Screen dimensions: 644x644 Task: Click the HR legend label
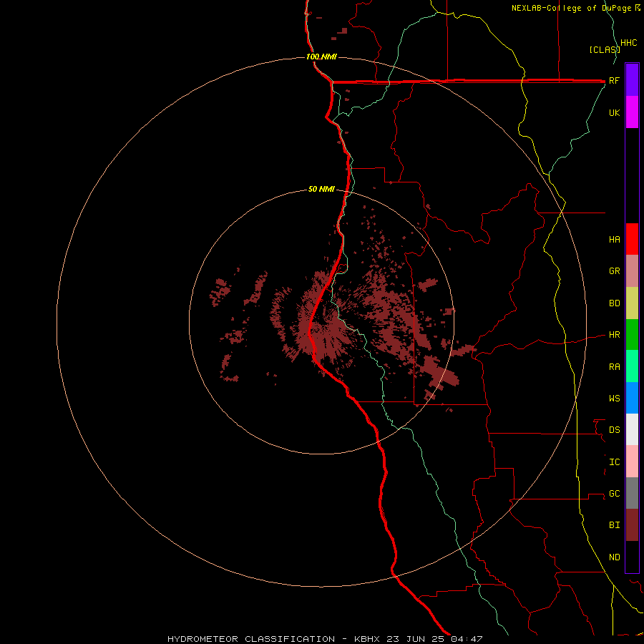coord(615,335)
